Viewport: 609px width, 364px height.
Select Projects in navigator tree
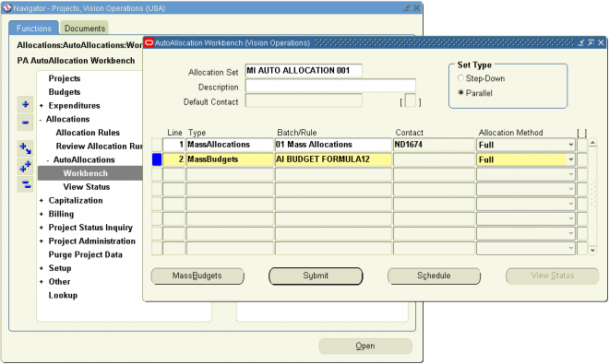[x=64, y=78]
